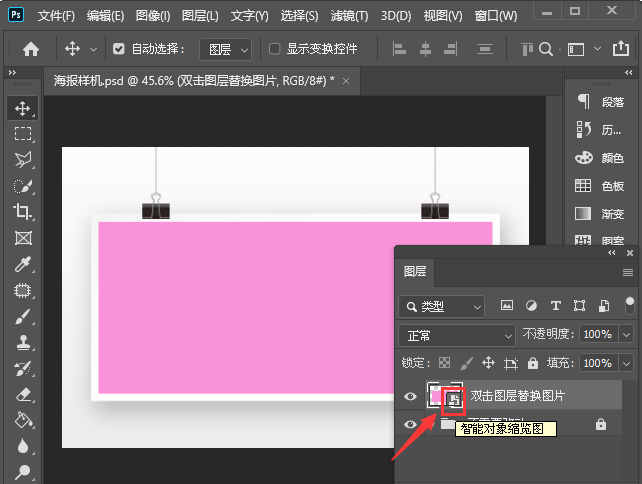Filter layers by text type icon
The height and width of the screenshot is (484, 642).
point(555,306)
